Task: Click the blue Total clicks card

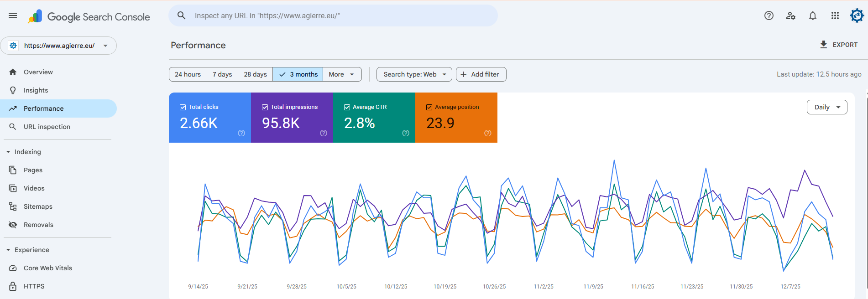Action: [210, 118]
